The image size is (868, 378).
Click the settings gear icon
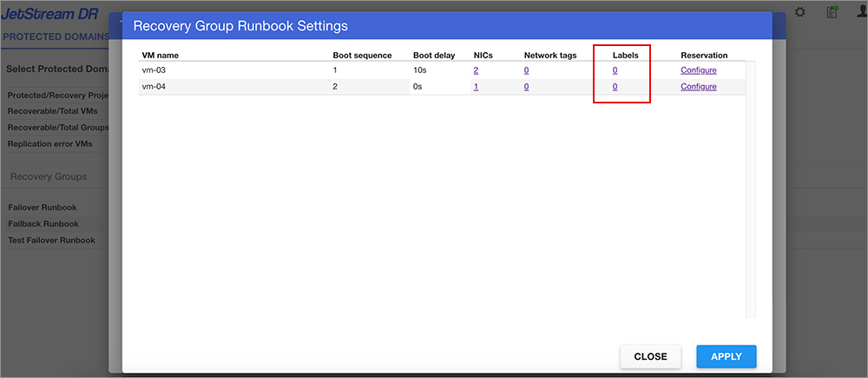[x=800, y=12]
